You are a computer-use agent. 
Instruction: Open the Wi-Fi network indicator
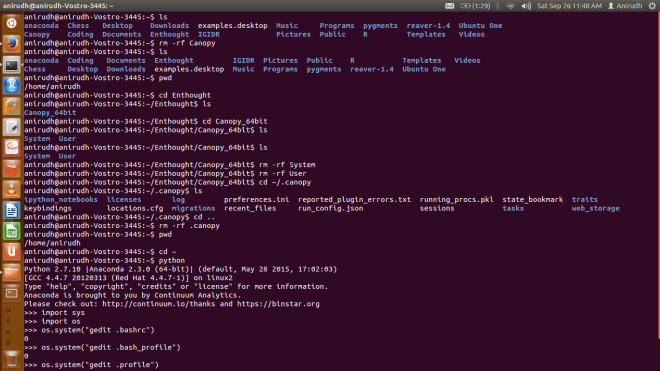pyautogui.click(x=511, y=6)
